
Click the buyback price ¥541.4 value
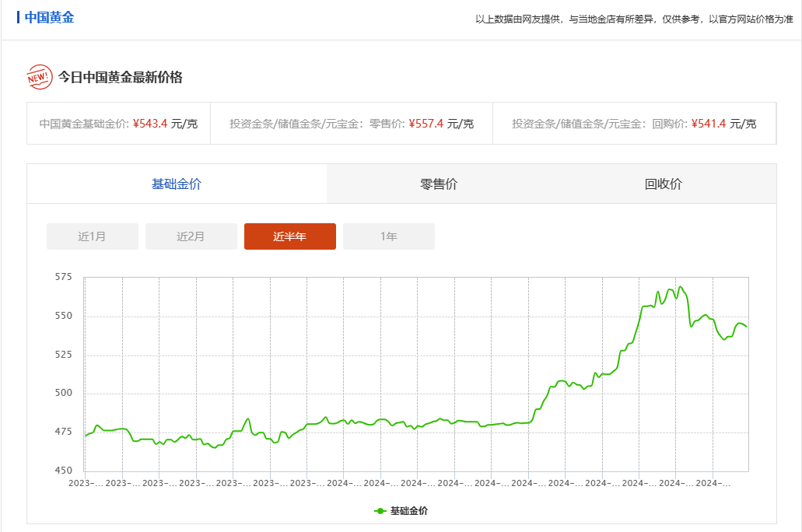click(x=708, y=124)
